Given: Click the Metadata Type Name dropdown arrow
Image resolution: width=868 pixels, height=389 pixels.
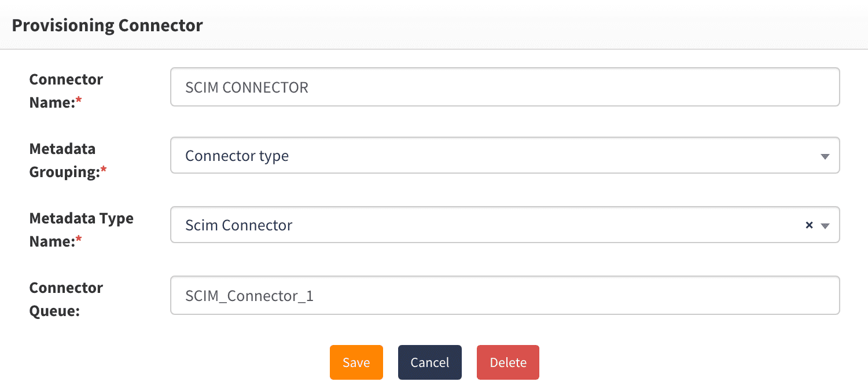Looking at the screenshot, I should point(825,226).
